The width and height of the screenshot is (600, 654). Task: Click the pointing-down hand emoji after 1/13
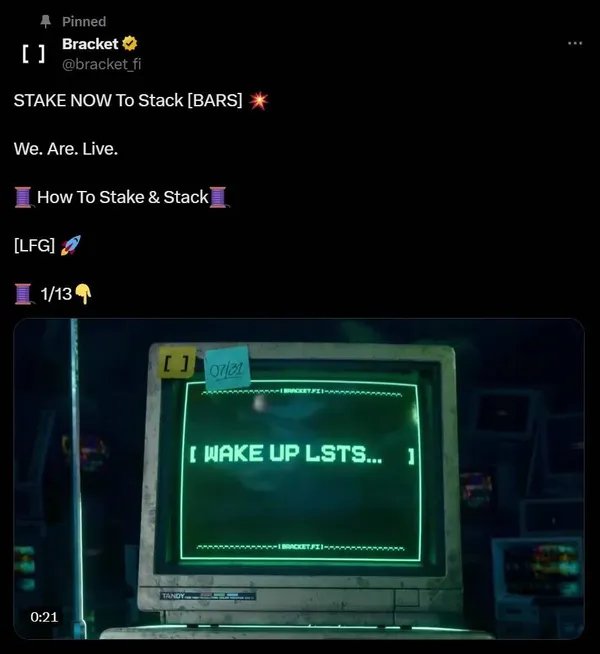pos(83,294)
